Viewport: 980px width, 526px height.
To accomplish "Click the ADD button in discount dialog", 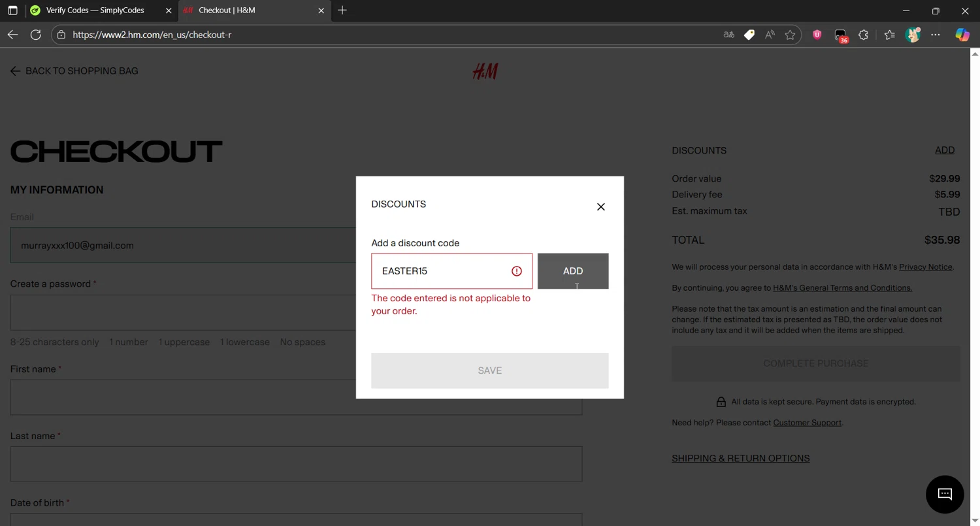I will tap(573, 271).
